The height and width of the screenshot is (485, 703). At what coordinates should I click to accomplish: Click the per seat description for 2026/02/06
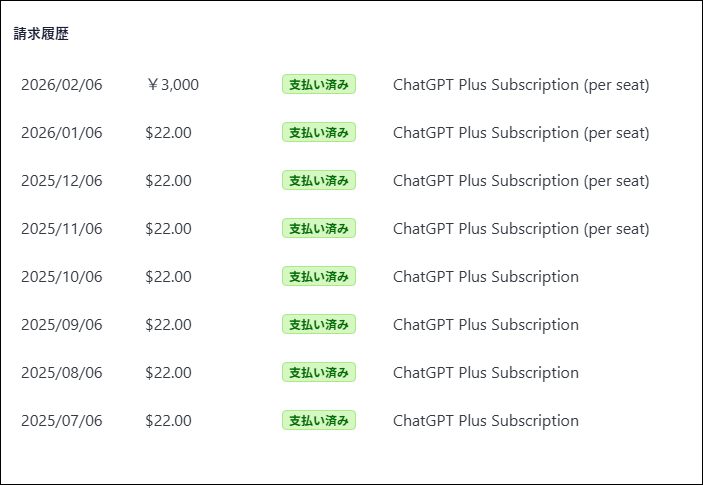pos(521,85)
